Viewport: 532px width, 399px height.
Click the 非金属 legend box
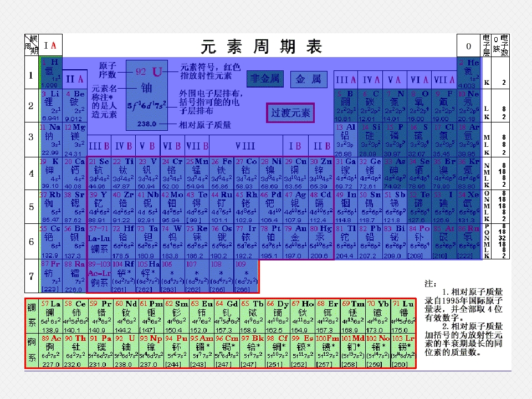(x=265, y=79)
